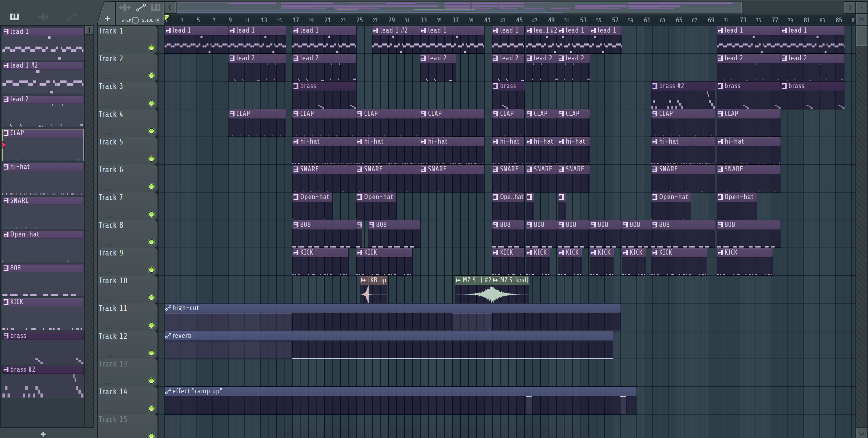Image resolution: width=868 pixels, height=438 pixels.
Task: Click the red play marker beside CLAP pattern
Action: tap(4, 145)
